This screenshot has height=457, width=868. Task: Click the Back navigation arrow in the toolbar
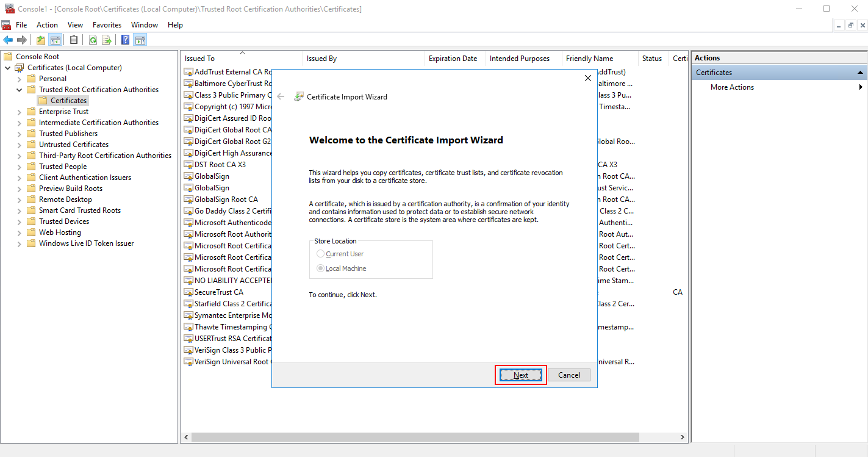coord(9,39)
